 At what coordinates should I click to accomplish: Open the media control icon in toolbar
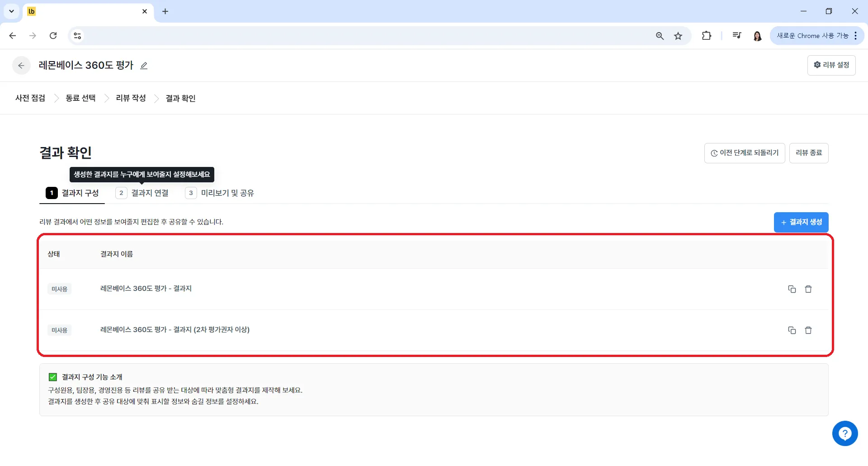tap(736, 36)
